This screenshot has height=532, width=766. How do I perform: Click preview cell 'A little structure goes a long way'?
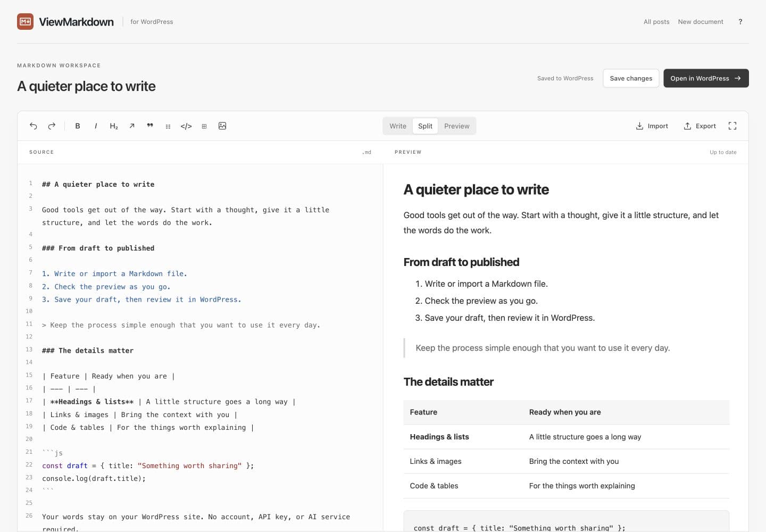(585, 437)
